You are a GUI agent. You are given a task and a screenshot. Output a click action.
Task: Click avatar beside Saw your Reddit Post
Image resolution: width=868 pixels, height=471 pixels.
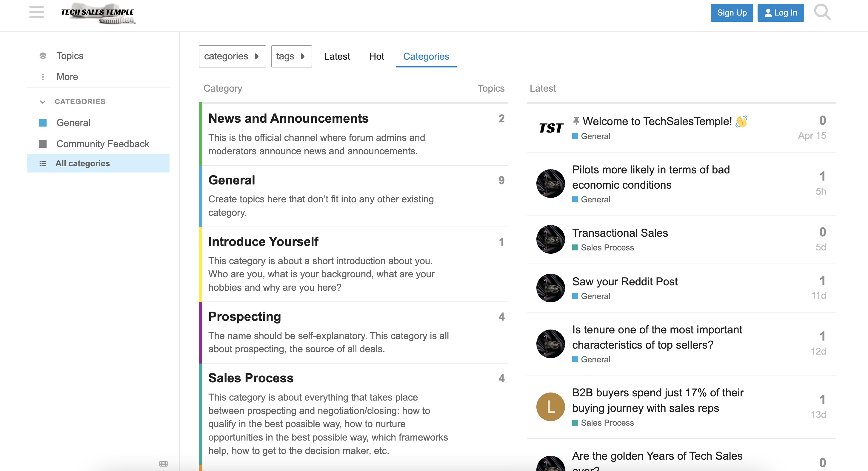coord(551,288)
